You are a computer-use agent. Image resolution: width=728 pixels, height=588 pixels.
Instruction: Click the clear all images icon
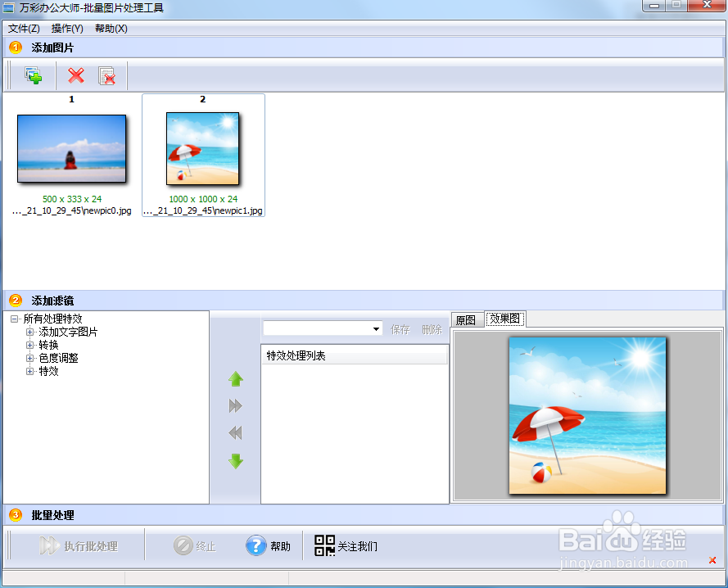[x=106, y=75]
